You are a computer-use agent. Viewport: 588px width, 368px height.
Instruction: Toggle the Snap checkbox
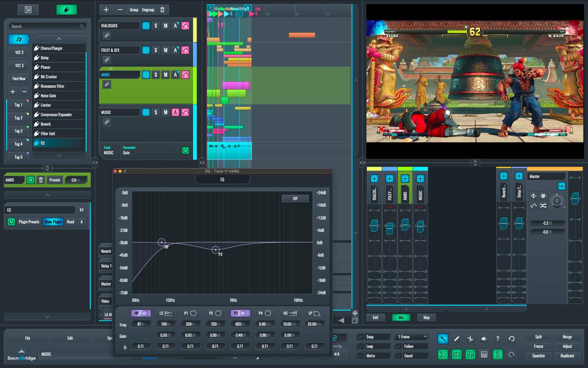tap(361, 337)
